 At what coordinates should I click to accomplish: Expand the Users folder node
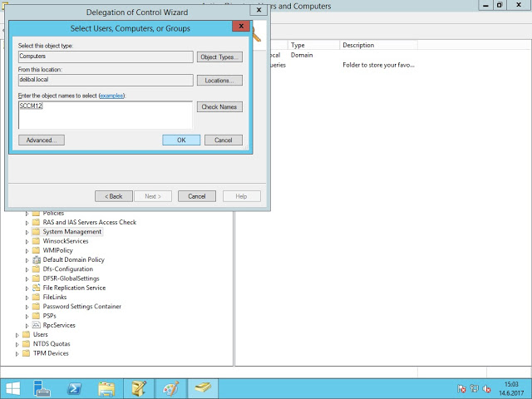(x=17, y=335)
